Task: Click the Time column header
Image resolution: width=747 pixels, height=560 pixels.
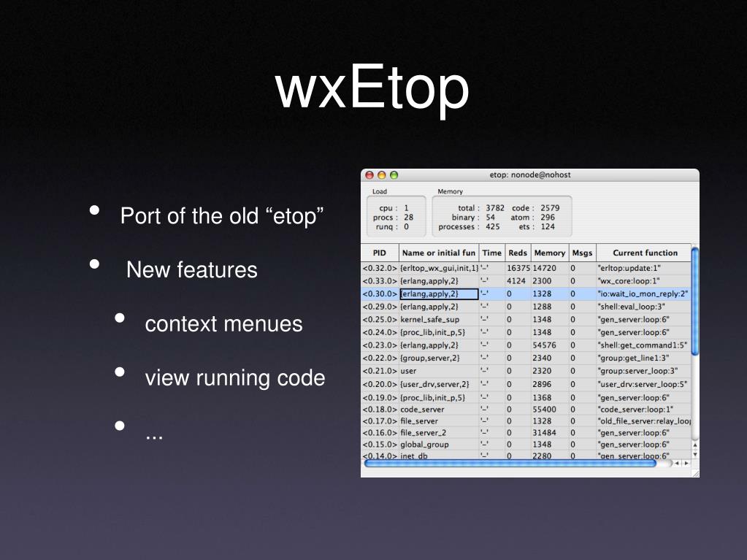Action: 491,253
